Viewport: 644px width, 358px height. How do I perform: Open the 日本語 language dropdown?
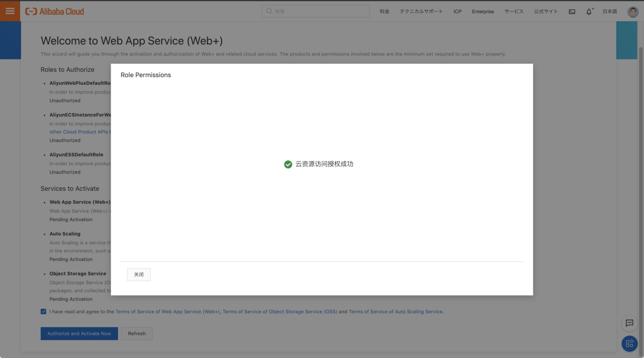pos(610,11)
